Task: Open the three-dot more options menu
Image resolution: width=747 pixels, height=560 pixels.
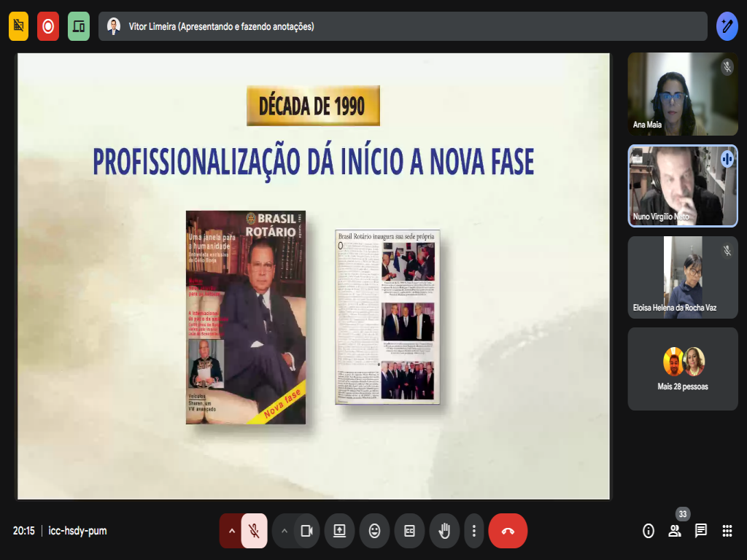Action: 474,531
